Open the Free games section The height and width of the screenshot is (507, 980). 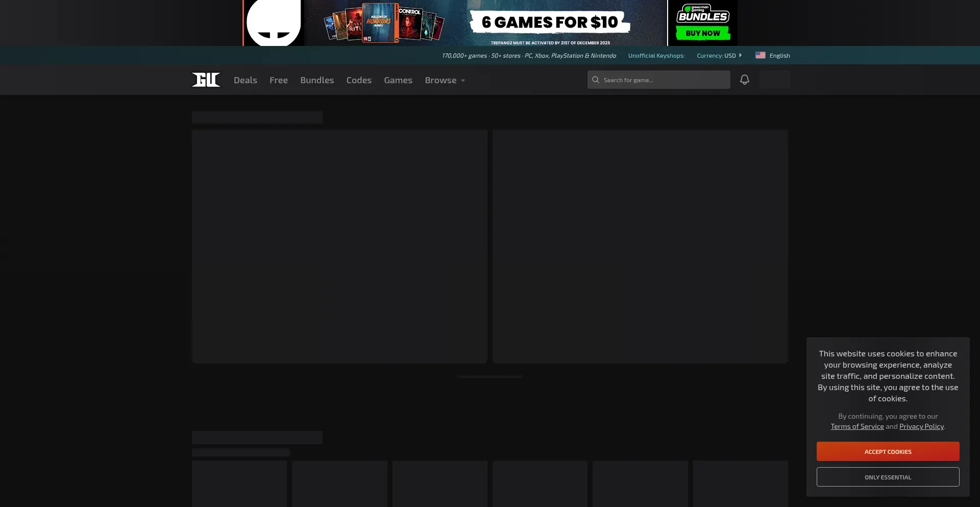[278, 80]
